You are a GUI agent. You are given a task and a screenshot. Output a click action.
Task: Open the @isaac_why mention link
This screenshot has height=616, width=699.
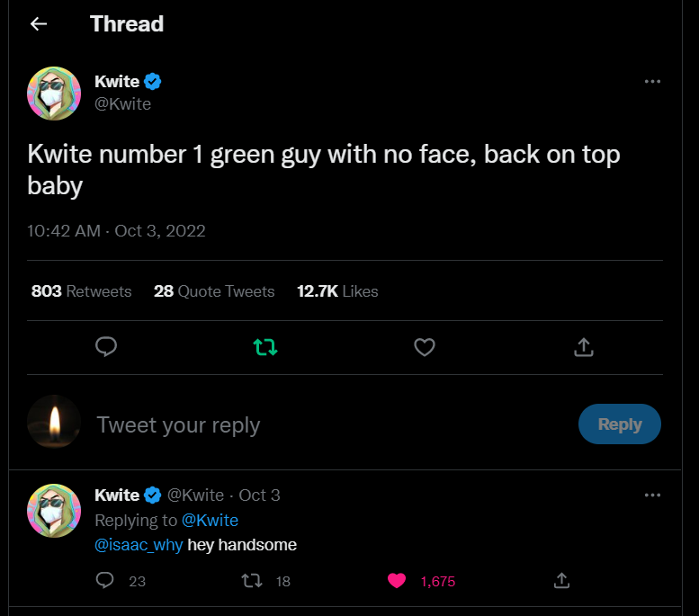[139, 545]
